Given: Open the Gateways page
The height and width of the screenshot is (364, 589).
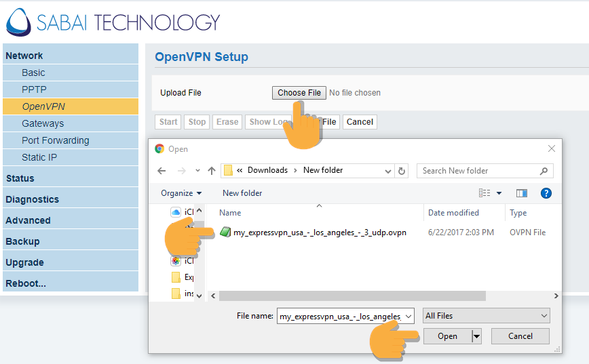Looking at the screenshot, I should click(71, 123).
